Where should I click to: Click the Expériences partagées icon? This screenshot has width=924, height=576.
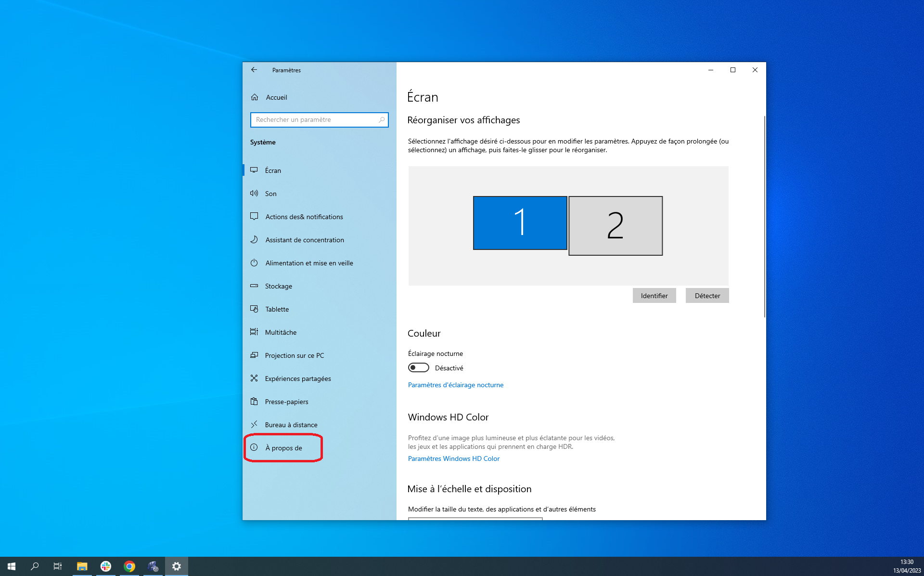(254, 379)
